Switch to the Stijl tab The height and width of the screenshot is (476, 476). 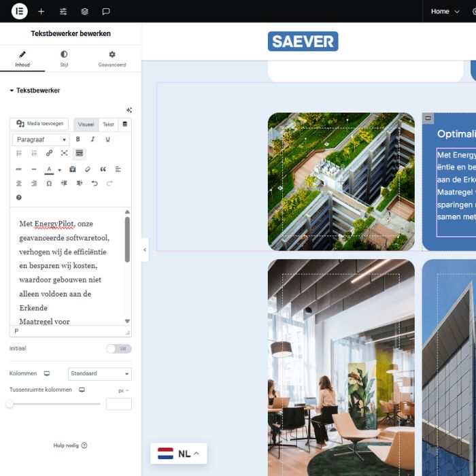pos(64,58)
